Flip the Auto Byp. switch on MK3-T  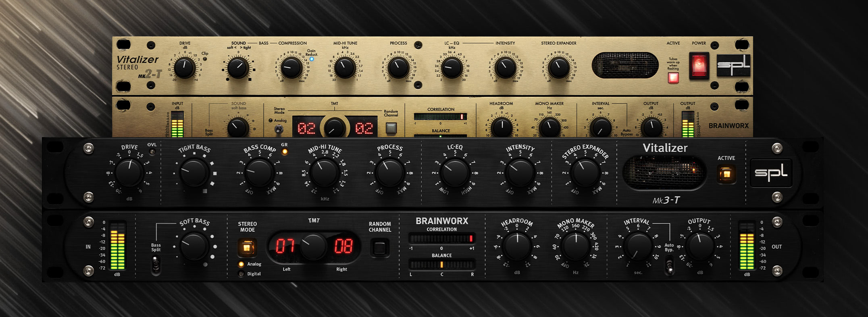click(x=669, y=266)
